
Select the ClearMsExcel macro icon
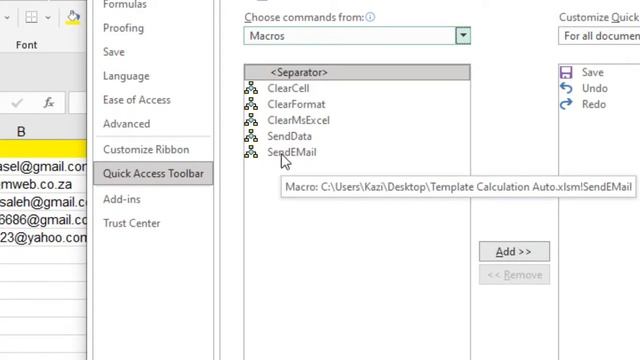(x=251, y=120)
